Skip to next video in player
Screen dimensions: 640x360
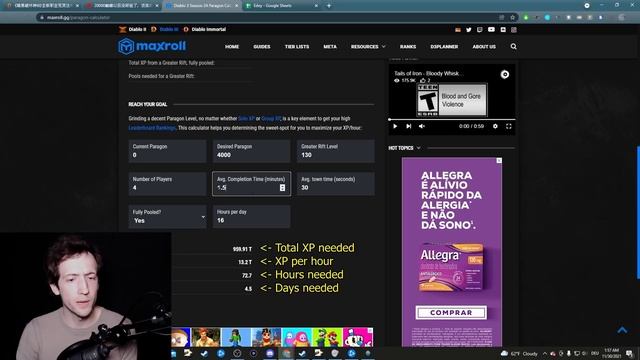coord(409,126)
